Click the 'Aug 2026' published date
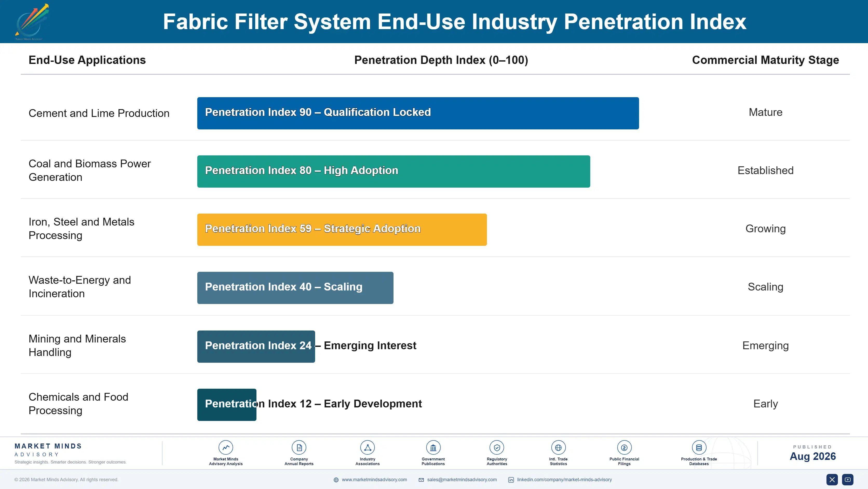 pos(812,456)
